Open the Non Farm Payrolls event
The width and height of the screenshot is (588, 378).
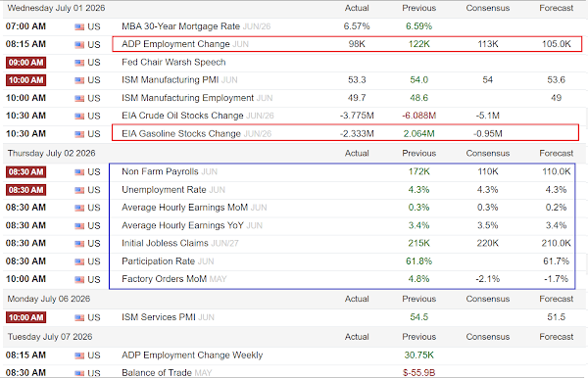(160, 171)
